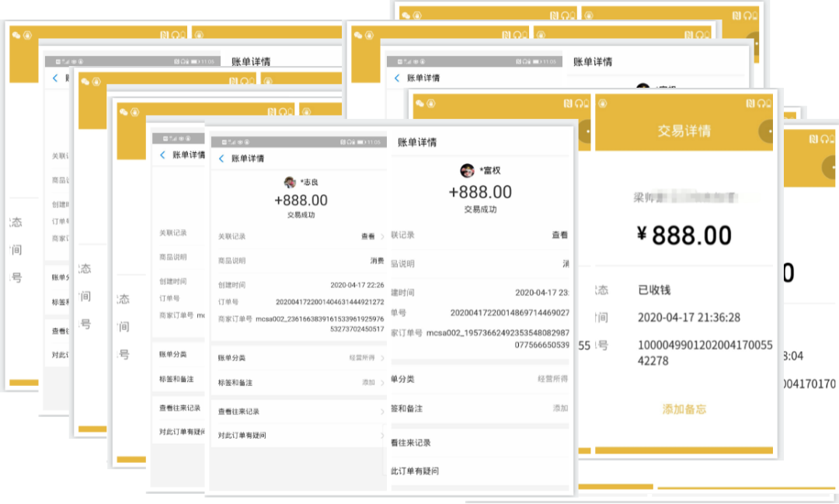Viewport: 839px width, 504px height.
Task: Tap 经营所得 in the *富权 bill
Action: pos(553,379)
